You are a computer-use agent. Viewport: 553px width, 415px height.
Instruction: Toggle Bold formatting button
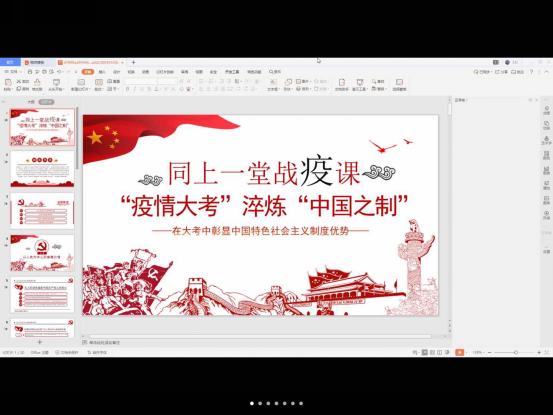coord(127,89)
